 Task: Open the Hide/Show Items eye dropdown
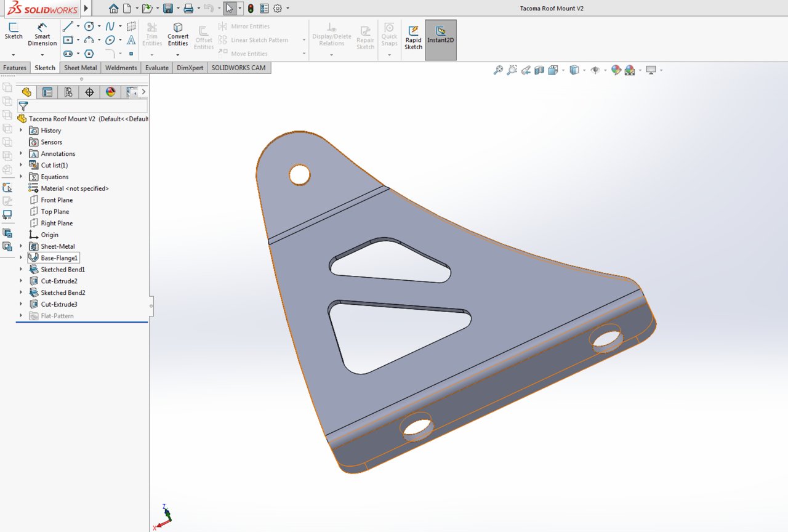click(x=604, y=71)
